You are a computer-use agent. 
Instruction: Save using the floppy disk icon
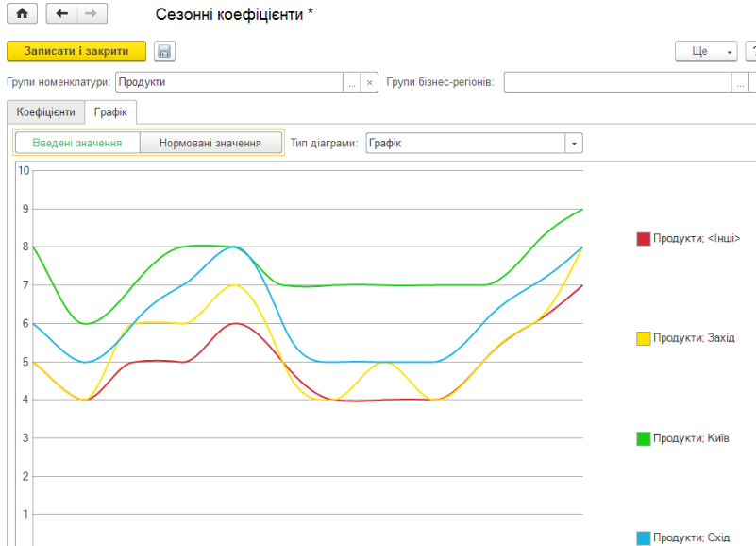click(164, 51)
